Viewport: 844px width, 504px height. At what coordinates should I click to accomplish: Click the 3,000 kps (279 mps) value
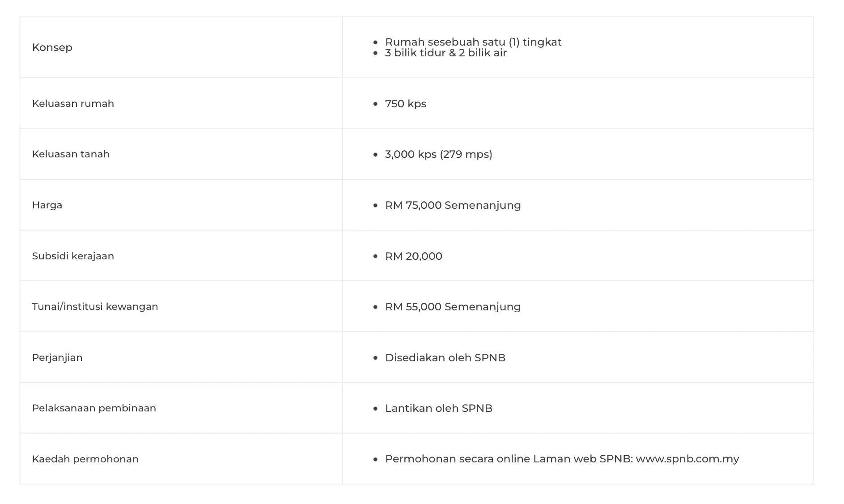point(438,154)
